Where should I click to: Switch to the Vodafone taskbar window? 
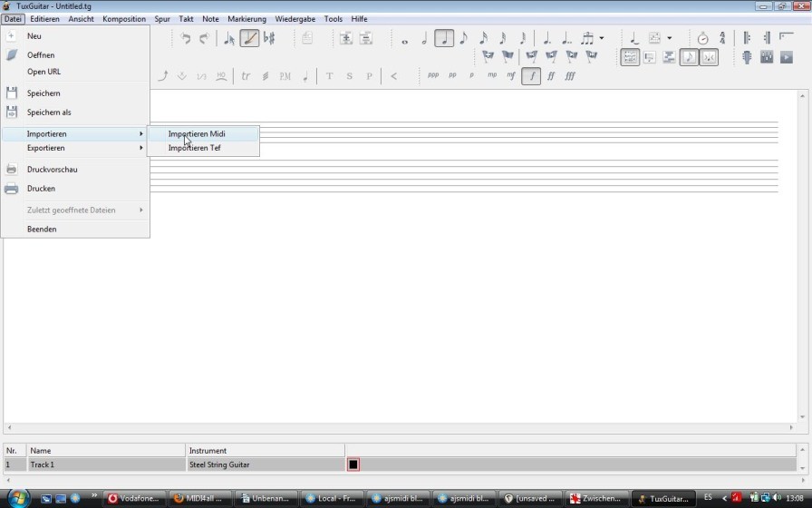click(135, 498)
